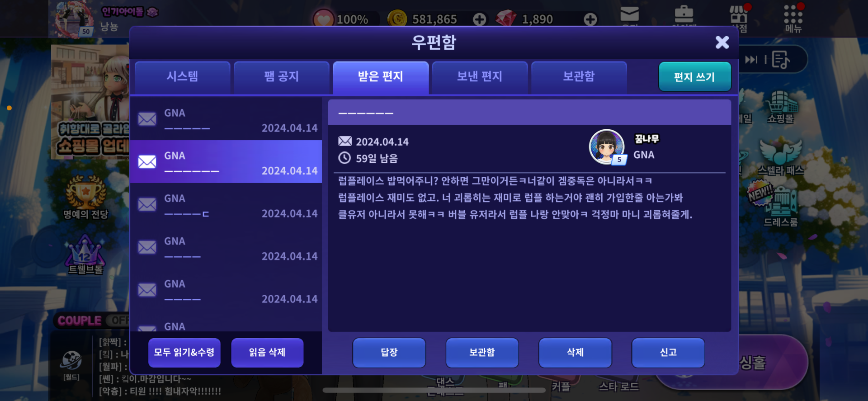Click the 모두 읽기&수령 button
This screenshot has width=868, height=401.
pos(184,353)
